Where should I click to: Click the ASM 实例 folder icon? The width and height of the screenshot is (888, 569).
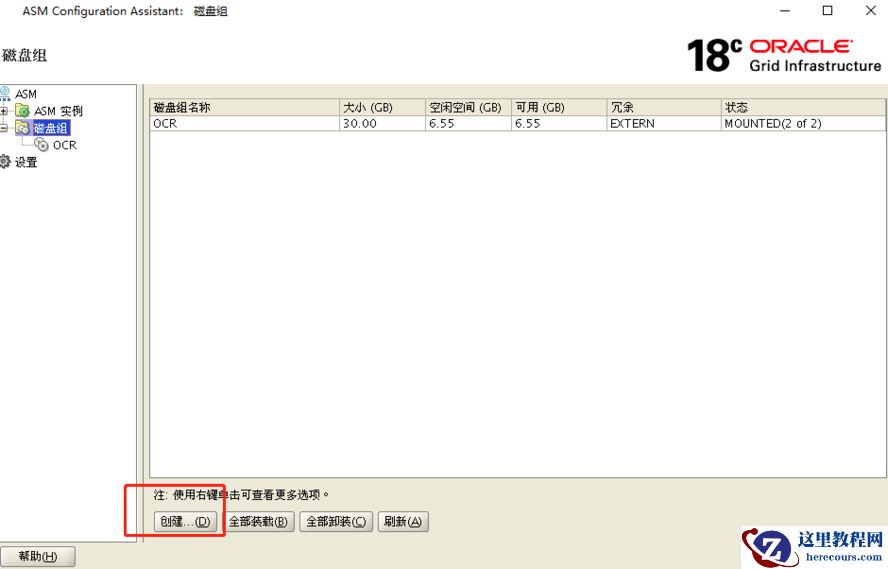[23, 110]
